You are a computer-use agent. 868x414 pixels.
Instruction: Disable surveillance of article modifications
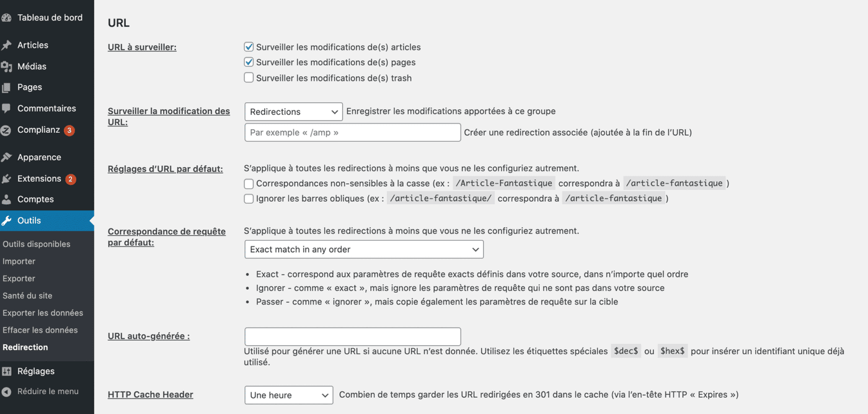tap(249, 46)
